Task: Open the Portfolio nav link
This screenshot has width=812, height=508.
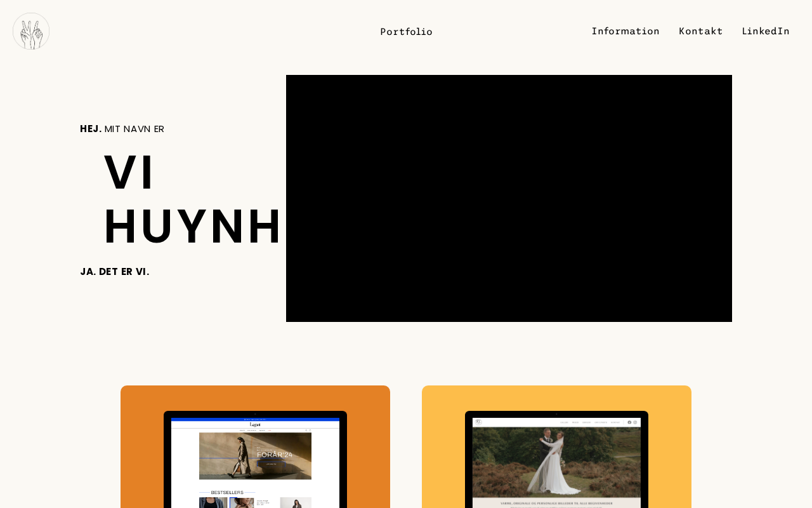Action: click(406, 32)
